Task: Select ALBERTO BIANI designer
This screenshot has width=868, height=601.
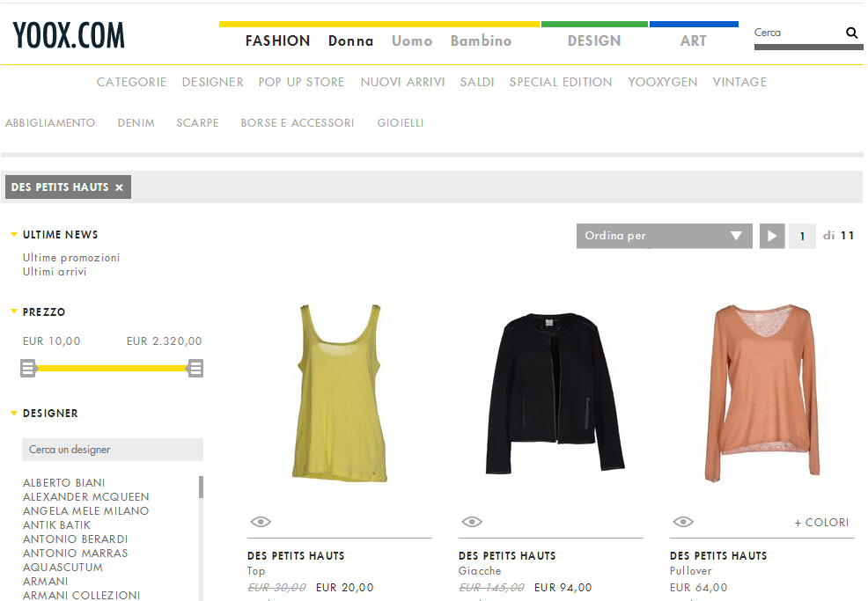Action: (x=63, y=483)
